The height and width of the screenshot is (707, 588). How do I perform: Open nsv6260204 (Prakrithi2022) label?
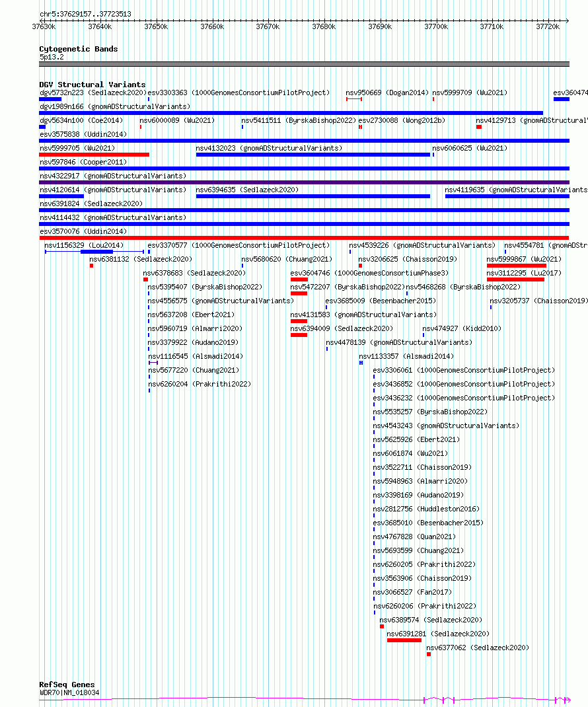click(x=200, y=384)
